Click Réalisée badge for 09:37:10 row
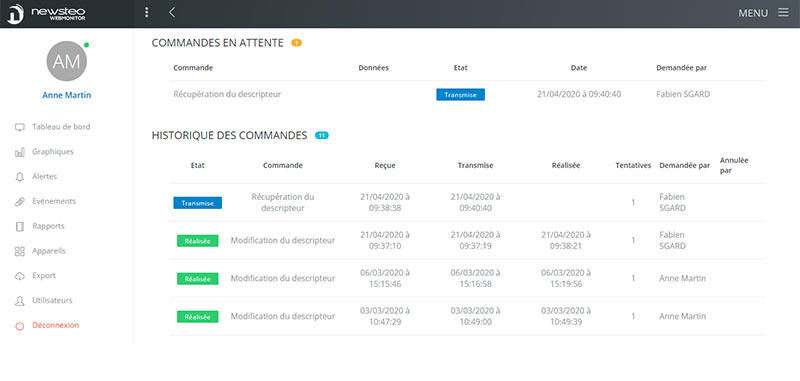Screen dimensions: 800x381 point(197,241)
